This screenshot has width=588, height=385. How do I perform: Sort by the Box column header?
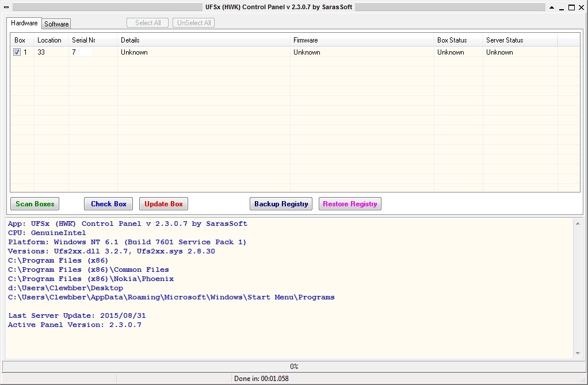[x=22, y=40]
